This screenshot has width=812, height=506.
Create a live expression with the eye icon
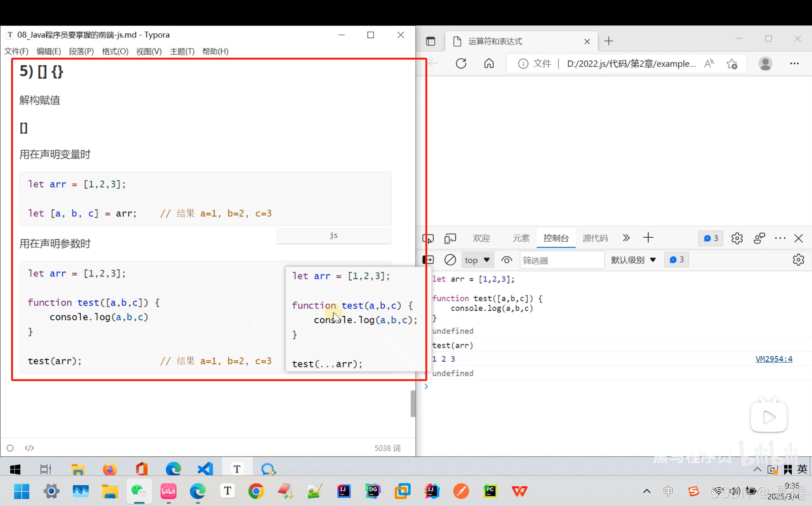[x=507, y=260]
